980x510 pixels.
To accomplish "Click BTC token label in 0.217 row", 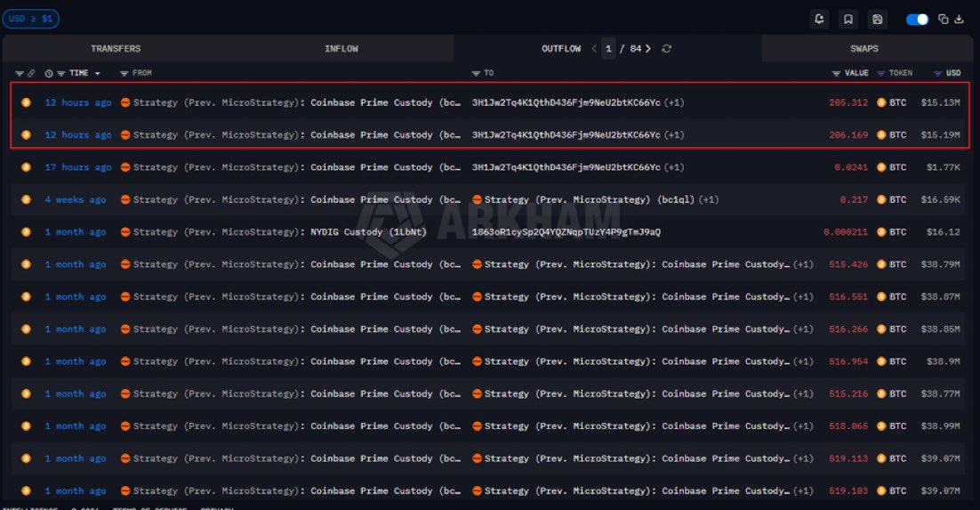I will (898, 199).
